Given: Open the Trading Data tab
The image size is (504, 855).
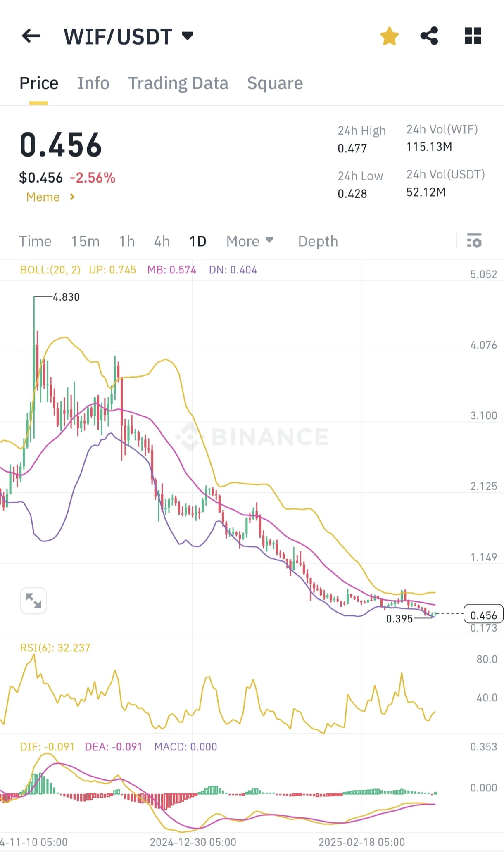Looking at the screenshot, I should click(x=178, y=83).
